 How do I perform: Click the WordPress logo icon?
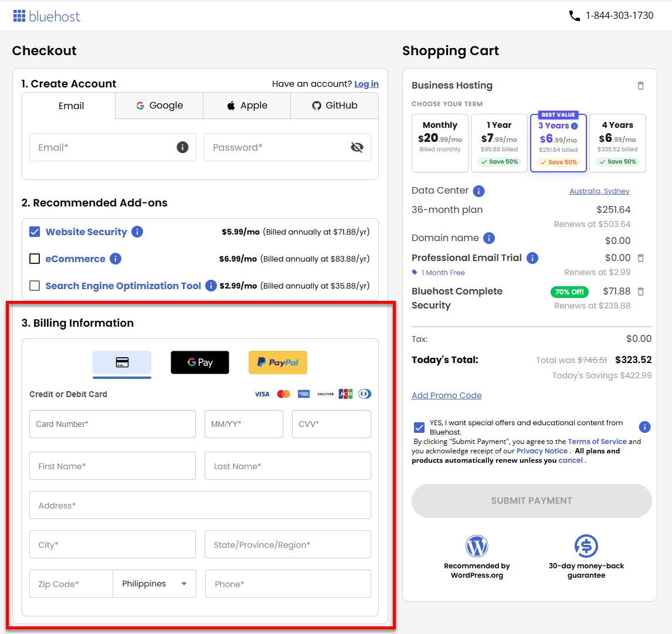point(477,546)
